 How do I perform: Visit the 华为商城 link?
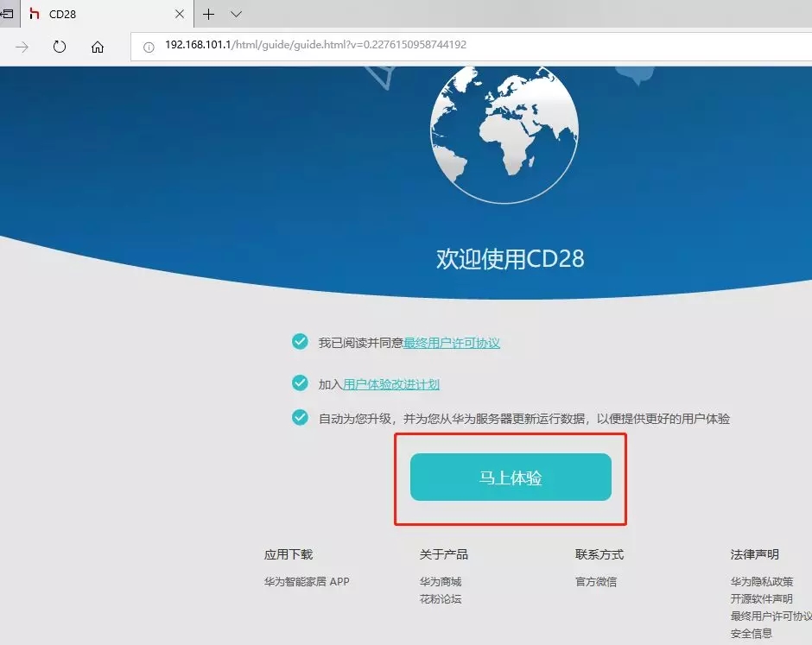point(441,581)
